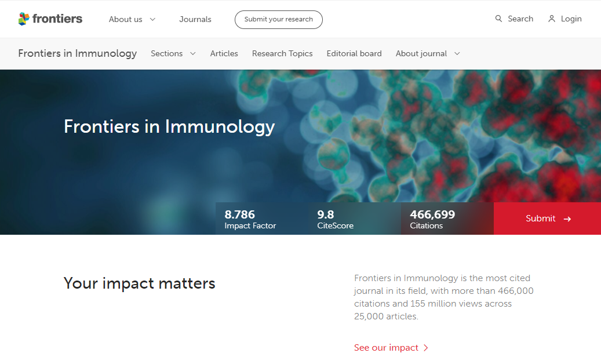Image resolution: width=601 pixels, height=364 pixels.
Task: Click the 466,699 Citations metric
Action: (x=432, y=219)
